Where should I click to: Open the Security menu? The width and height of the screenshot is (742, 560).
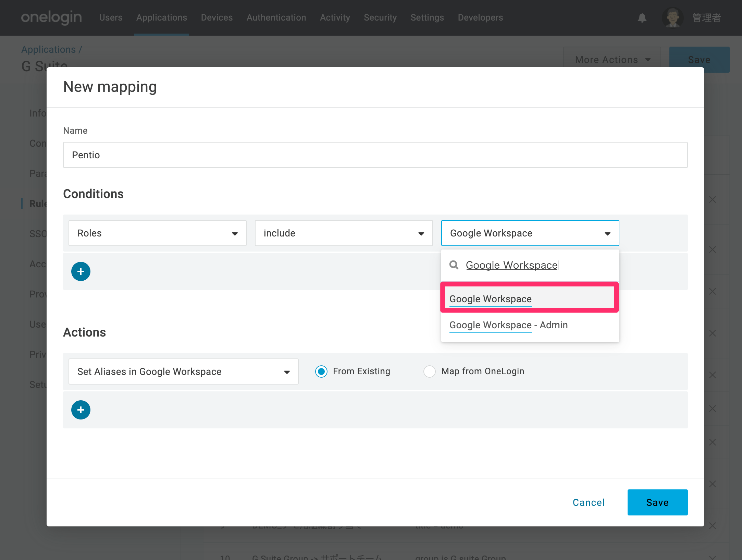click(380, 17)
